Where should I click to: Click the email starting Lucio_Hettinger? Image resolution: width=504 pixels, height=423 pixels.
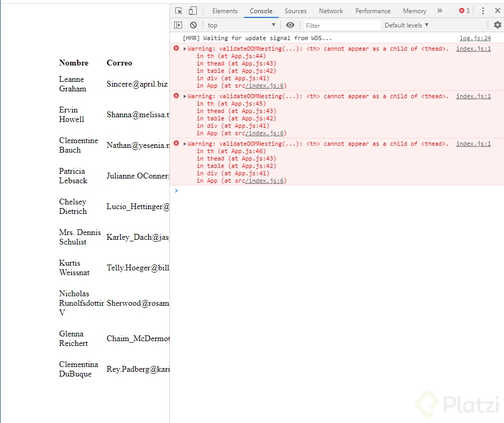tap(138, 206)
